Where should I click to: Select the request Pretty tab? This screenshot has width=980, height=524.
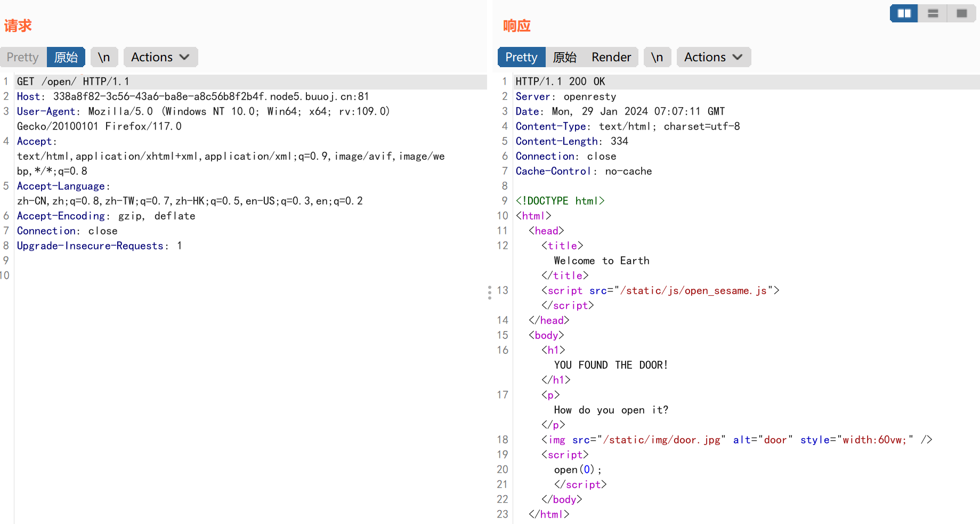point(23,57)
